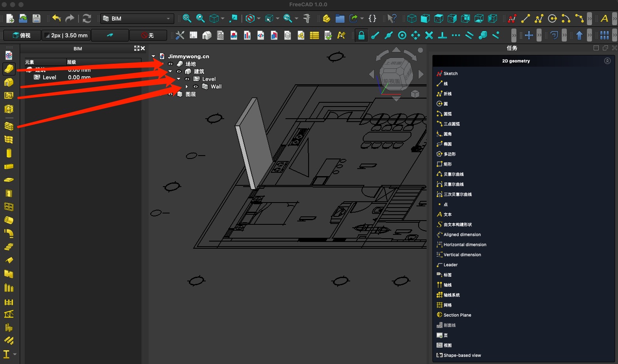Click the What's This help cursor icon
The height and width of the screenshot is (364, 618).
392,18
